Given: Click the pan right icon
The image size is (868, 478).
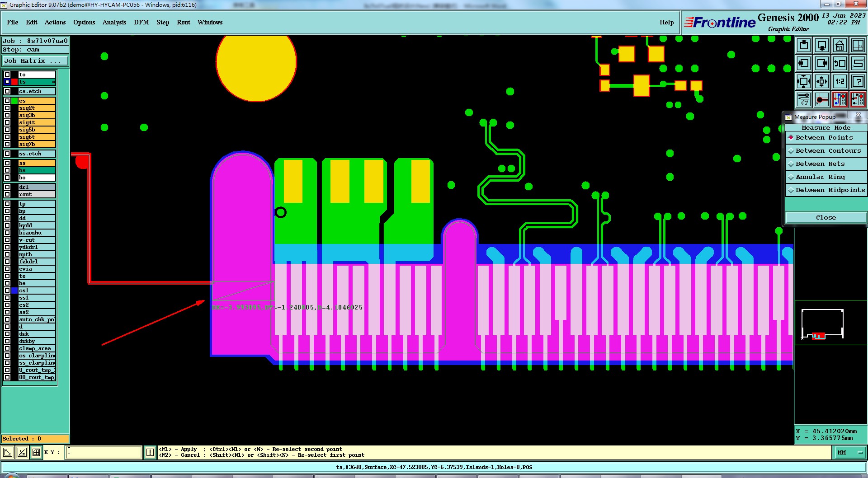Looking at the screenshot, I should point(822,63).
